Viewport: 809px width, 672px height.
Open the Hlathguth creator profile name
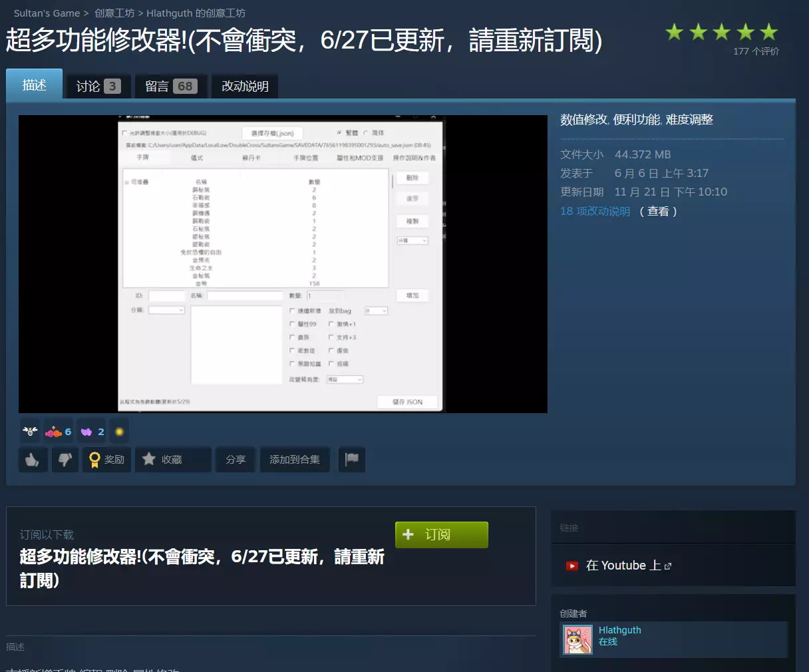tap(619, 630)
